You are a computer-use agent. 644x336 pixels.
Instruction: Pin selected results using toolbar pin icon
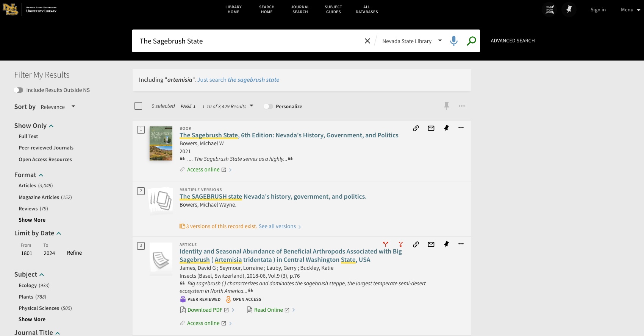(447, 106)
